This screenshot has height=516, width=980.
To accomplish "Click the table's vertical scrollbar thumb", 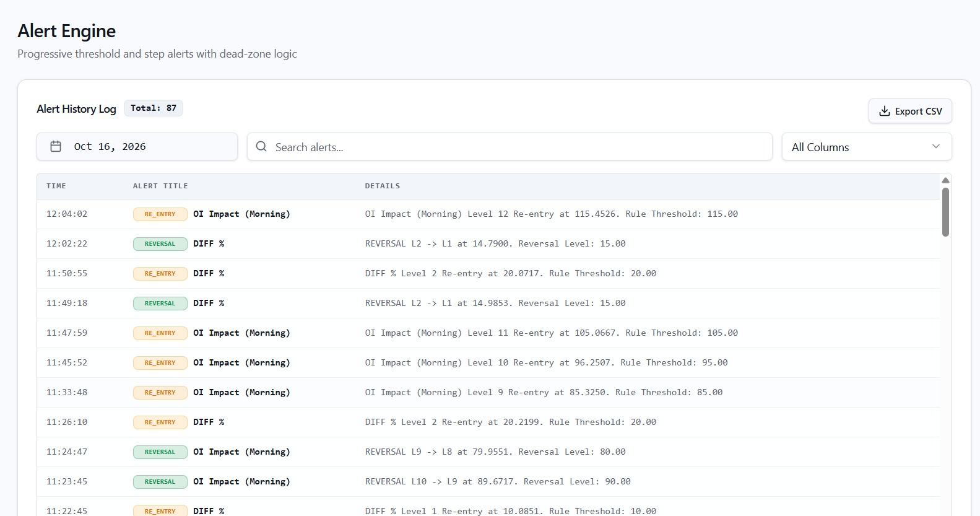I will tap(945, 212).
